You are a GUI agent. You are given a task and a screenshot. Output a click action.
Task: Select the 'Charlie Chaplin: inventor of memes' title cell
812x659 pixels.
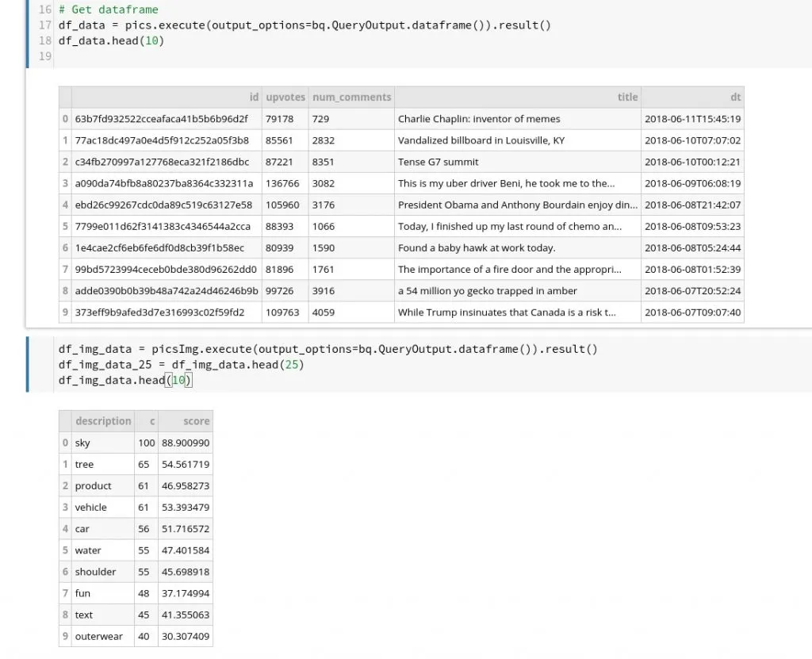480,118
